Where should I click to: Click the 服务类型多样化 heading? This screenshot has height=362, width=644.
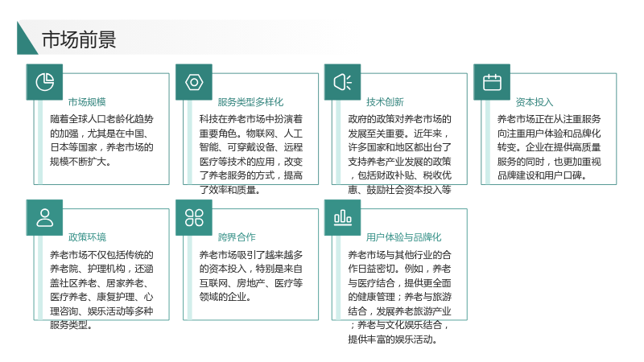[250, 102]
